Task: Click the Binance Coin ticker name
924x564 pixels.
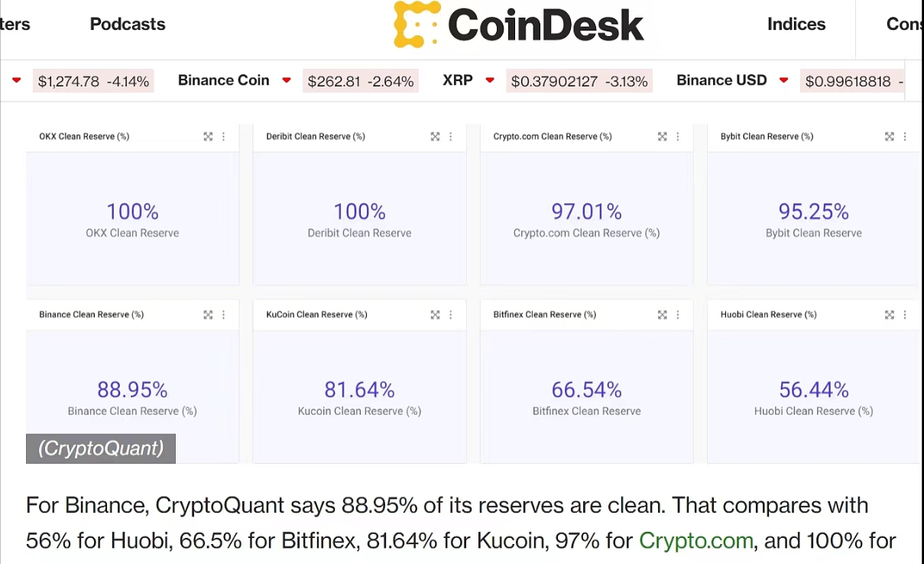Action: coord(223,80)
